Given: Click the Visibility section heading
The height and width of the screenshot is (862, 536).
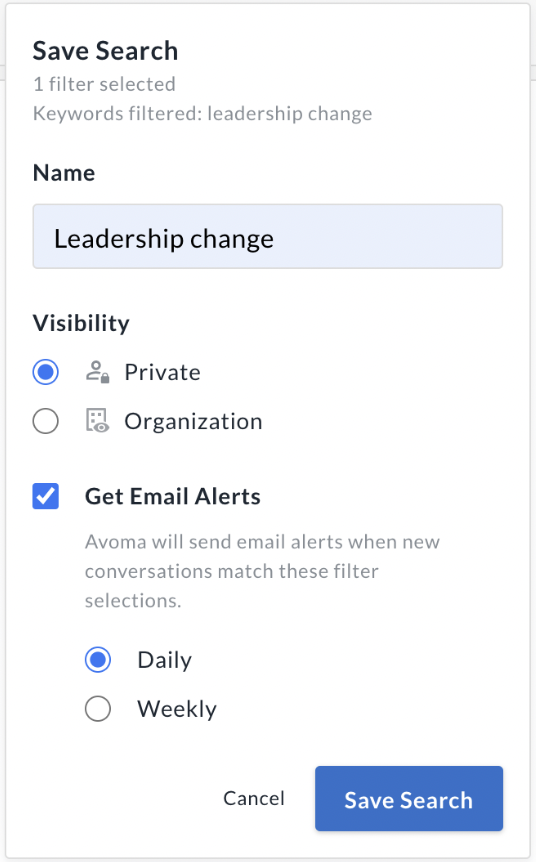Looking at the screenshot, I should [x=81, y=323].
